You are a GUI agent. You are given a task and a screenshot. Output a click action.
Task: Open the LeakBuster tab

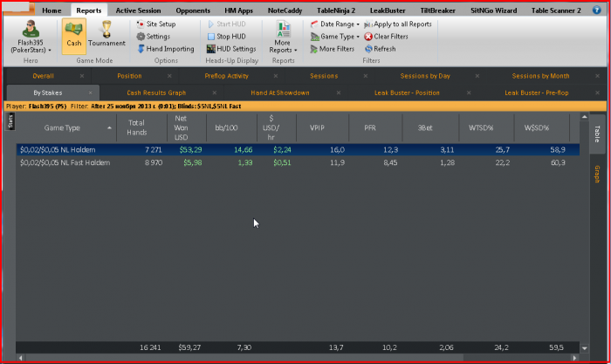pyautogui.click(x=388, y=10)
